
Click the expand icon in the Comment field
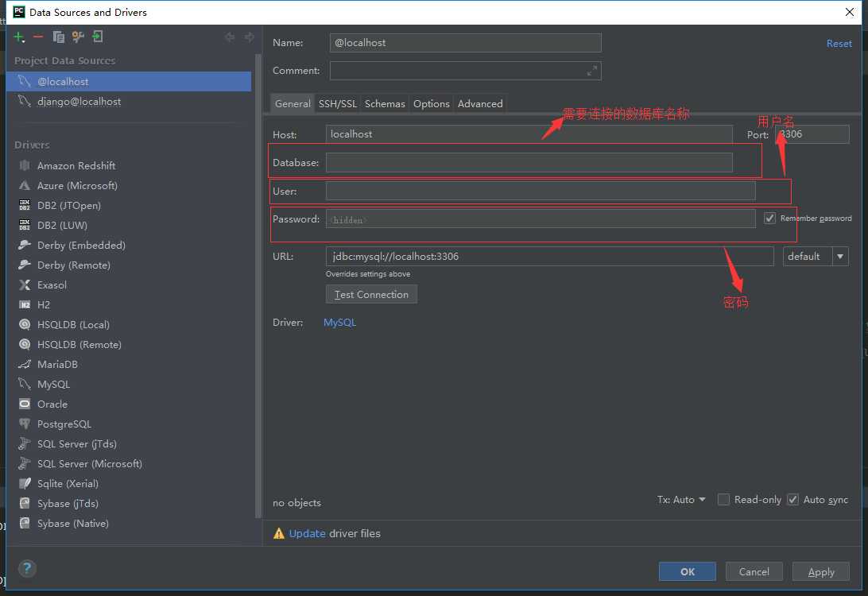click(x=591, y=71)
